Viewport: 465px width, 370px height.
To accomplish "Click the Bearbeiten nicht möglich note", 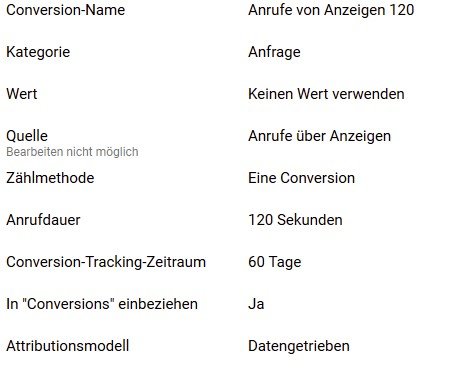I will [x=72, y=152].
